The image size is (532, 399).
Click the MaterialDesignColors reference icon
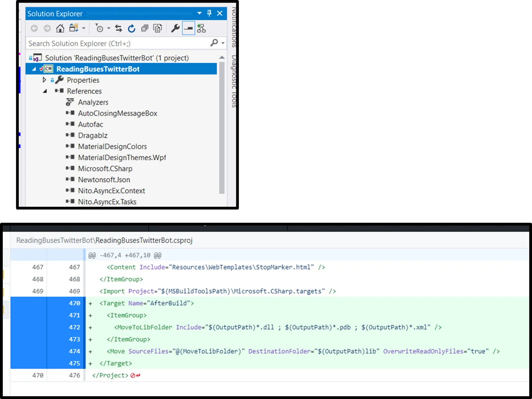tap(70, 146)
